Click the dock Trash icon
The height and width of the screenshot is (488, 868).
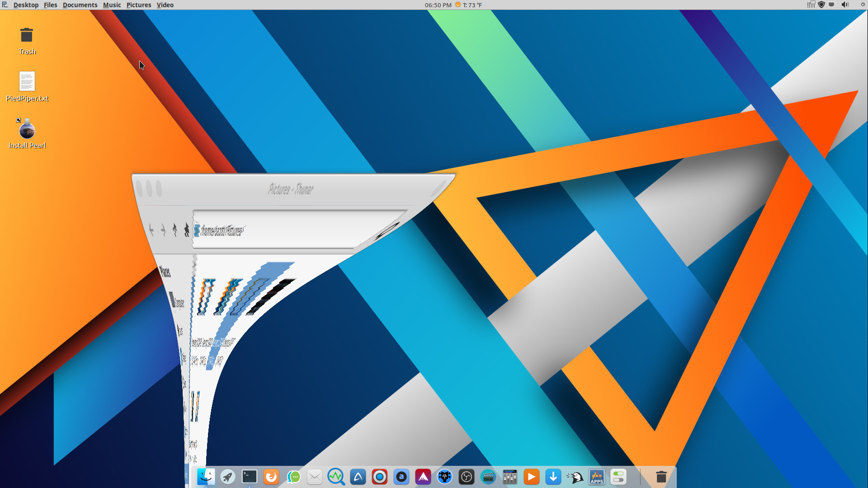pos(661,477)
